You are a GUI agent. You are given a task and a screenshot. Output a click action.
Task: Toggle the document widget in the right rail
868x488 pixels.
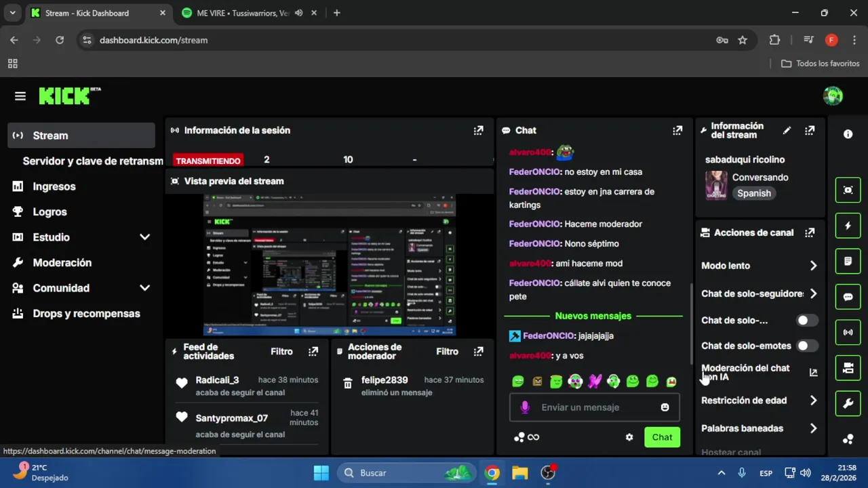848,261
